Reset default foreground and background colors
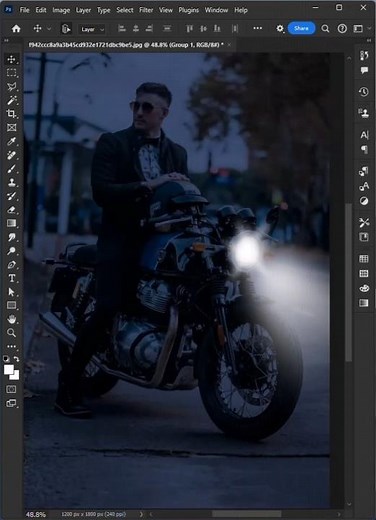376x520 pixels. tap(6, 359)
